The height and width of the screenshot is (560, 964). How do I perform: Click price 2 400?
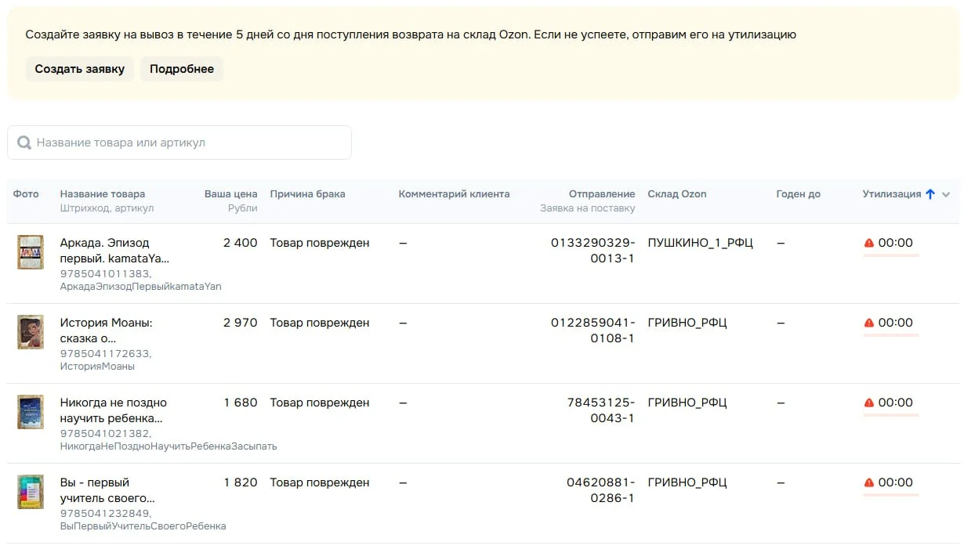point(241,243)
